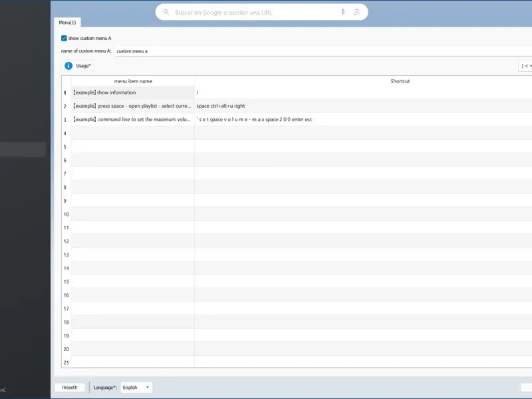Viewport: 532px width, 399px height.
Task: Select row header number 18
Action: [x=66, y=322]
